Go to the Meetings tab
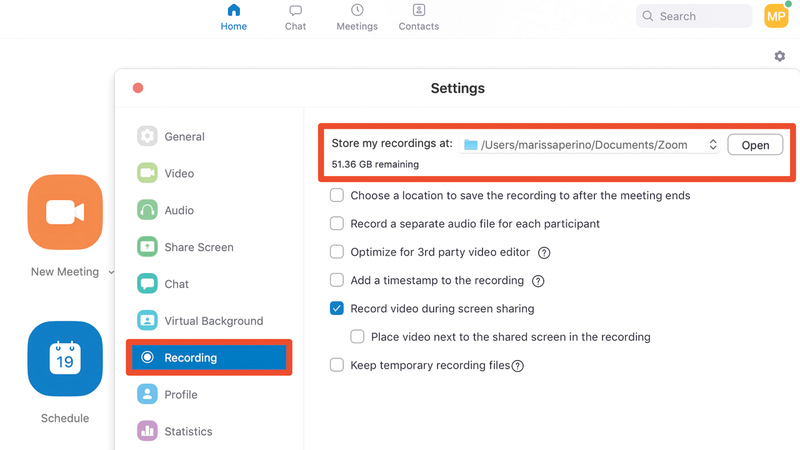Screen dimensions: 800x450 357,17
